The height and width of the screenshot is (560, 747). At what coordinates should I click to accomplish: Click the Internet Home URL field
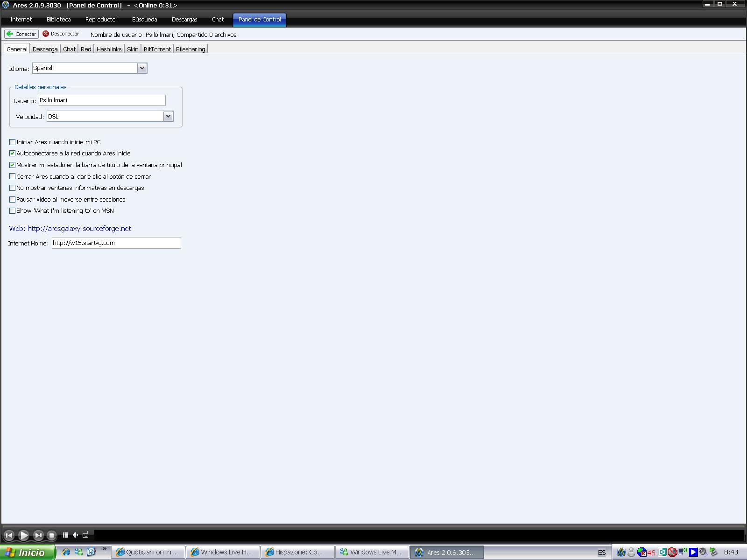(116, 243)
